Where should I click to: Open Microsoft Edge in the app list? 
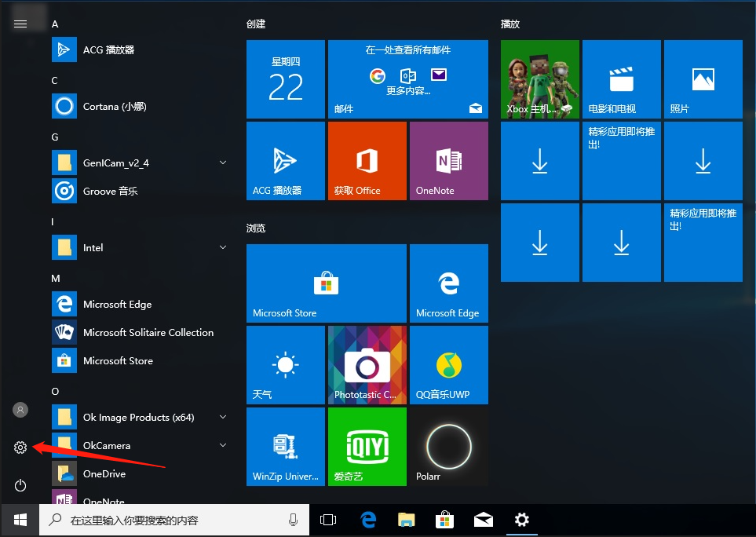coord(140,304)
